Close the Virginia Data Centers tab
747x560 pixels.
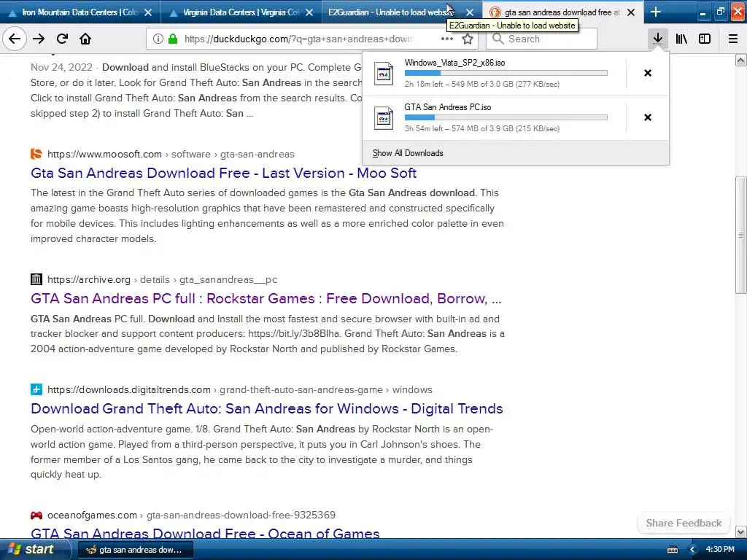(309, 12)
